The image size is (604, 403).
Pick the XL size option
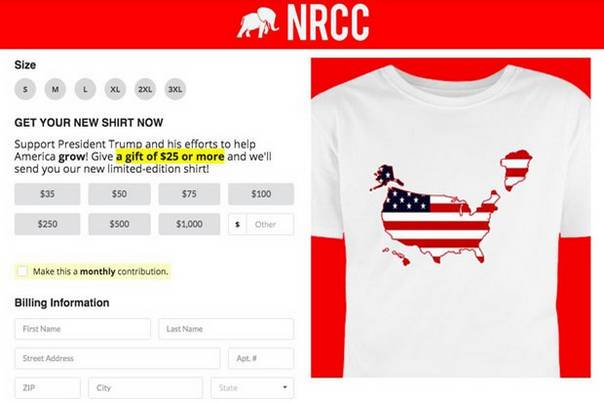tap(115, 89)
